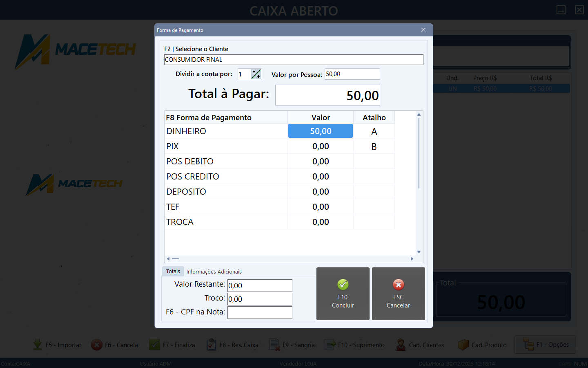Click the F6 - CPF na Nota field
The height and width of the screenshot is (368, 588).
point(260,312)
